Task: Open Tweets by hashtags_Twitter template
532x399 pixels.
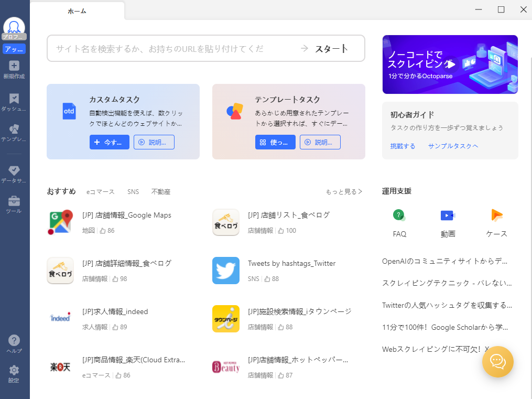Action: pos(292,263)
